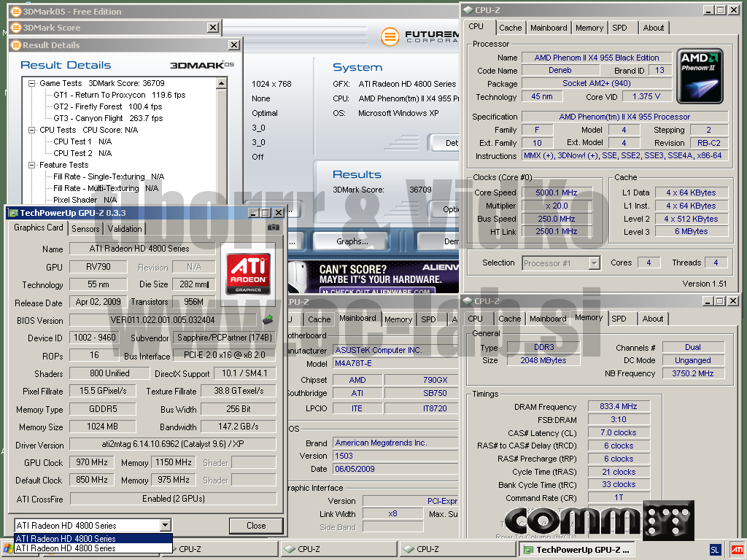The image size is (747, 560).
Task: Click the third CPU-Z taskbar button
Action: pyautogui.click(x=457, y=550)
